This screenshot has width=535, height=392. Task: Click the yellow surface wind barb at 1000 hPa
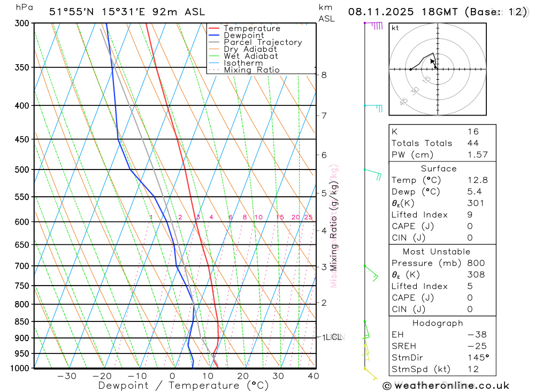click(371, 374)
